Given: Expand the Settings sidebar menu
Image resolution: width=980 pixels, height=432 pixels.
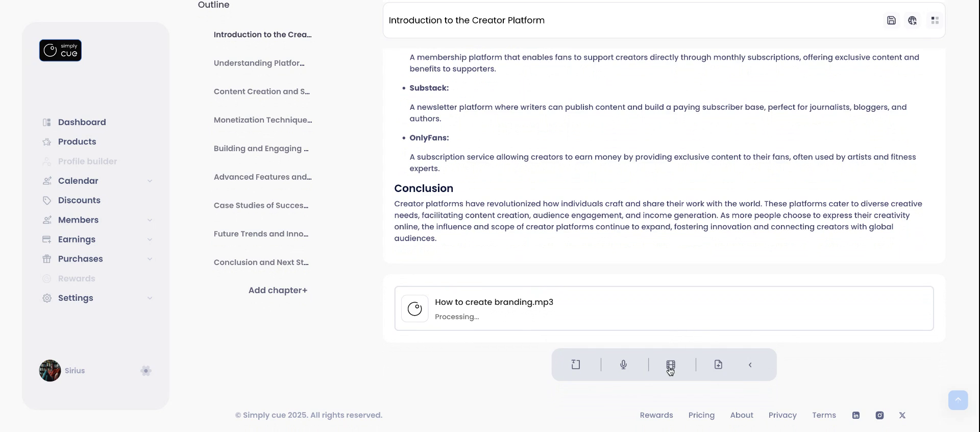Looking at the screenshot, I should pos(150,298).
